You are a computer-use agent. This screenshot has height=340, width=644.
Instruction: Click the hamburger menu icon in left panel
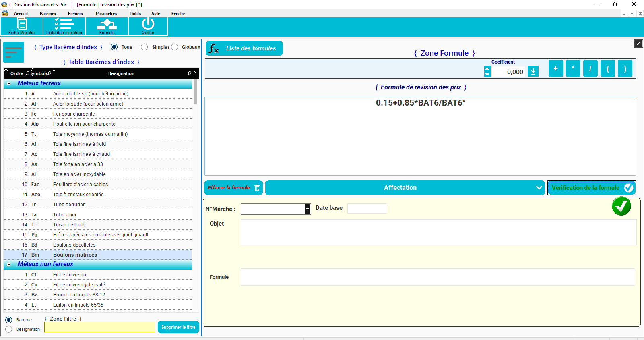point(14,52)
